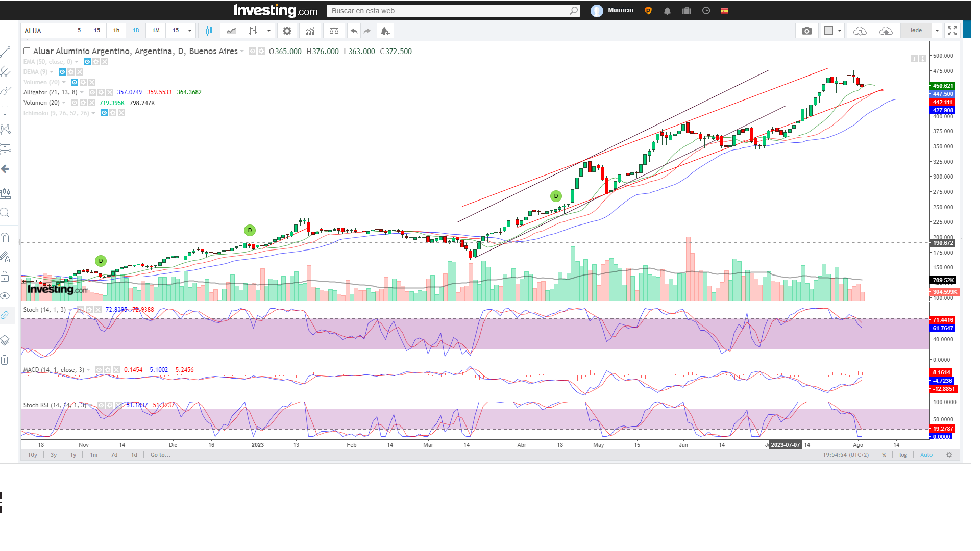Open the indicators list button
This screenshot has height=551, width=980.
[x=310, y=31]
